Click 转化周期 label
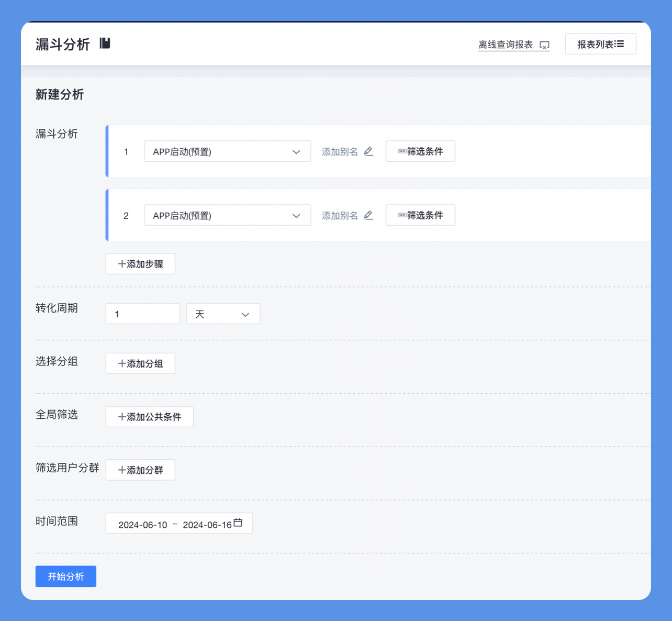 (x=57, y=308)
